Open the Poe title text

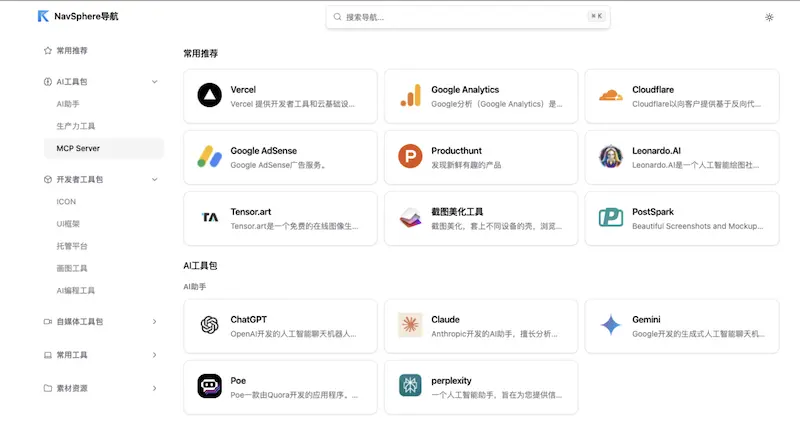tap(238, 381)
